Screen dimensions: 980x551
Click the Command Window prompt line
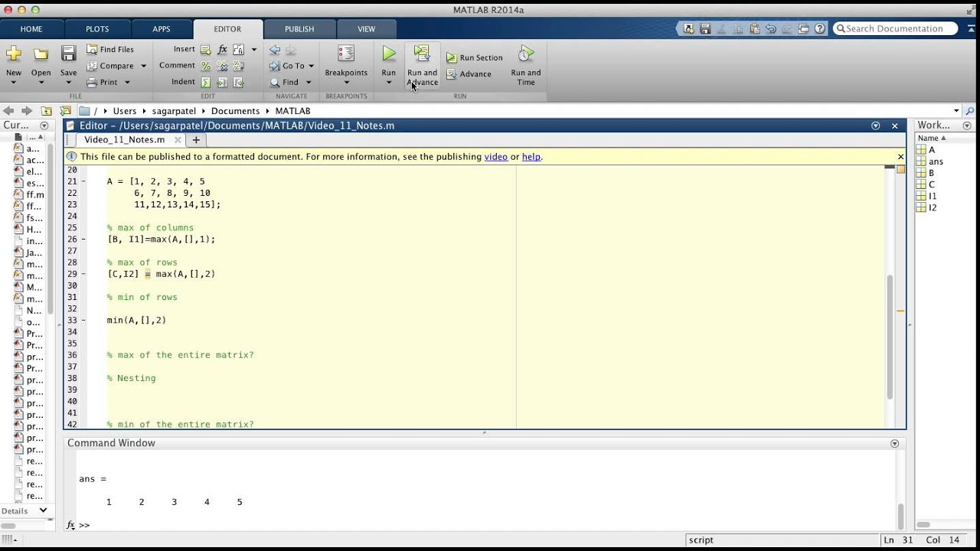tap(482, 525)
